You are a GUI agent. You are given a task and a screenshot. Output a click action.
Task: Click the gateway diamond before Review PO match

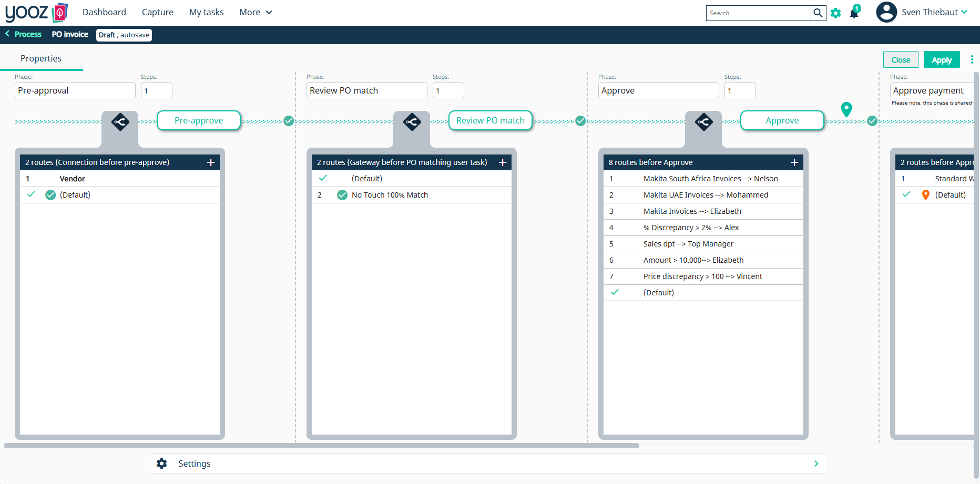[x=412, y=122]
